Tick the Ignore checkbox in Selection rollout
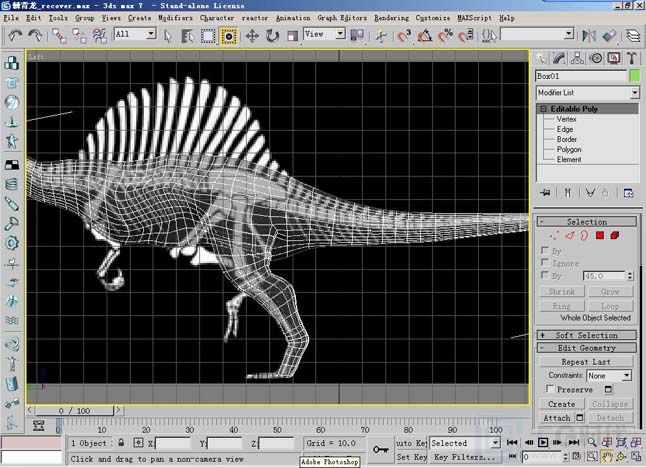 pyautogui.click(x=545, y=262)
